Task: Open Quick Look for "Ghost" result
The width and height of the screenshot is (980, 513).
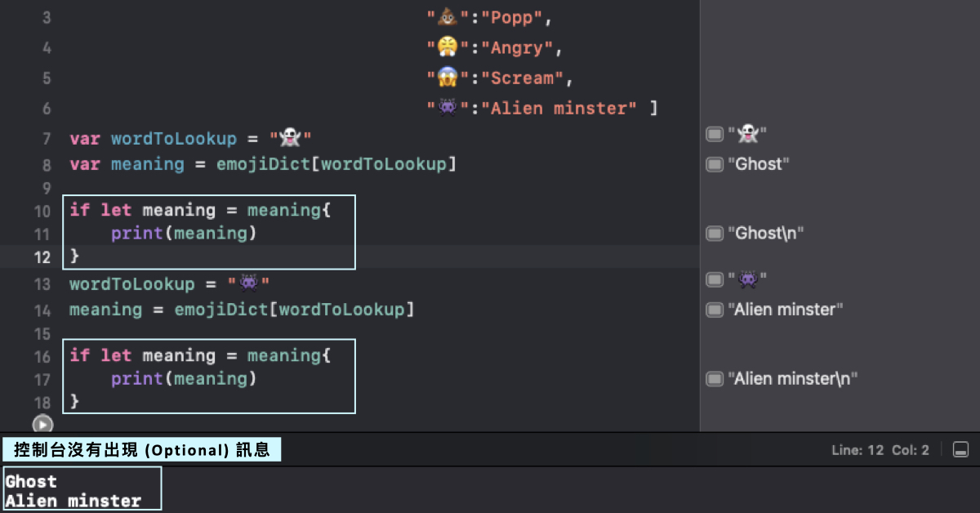Action: coord(715,164)
